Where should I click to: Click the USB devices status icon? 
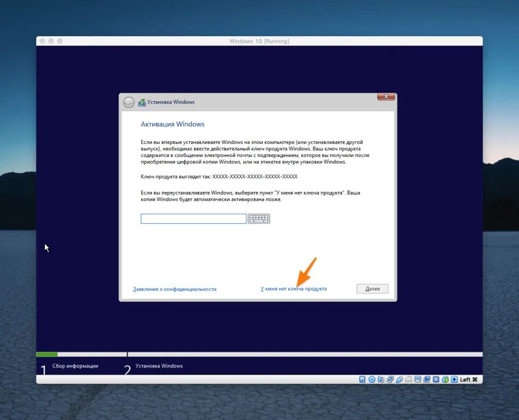click(x=400, y=380)
